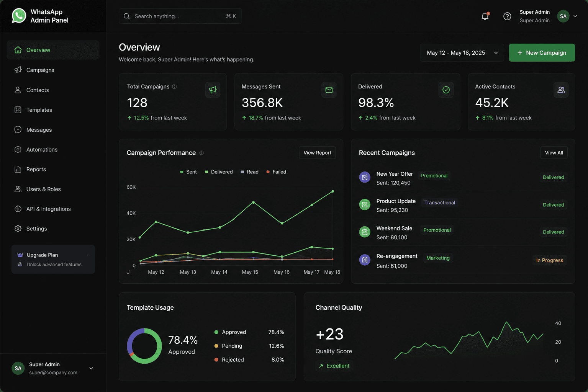
Task: Expand the top-right Super Admin account menu
Action: [x=575, y=16]
